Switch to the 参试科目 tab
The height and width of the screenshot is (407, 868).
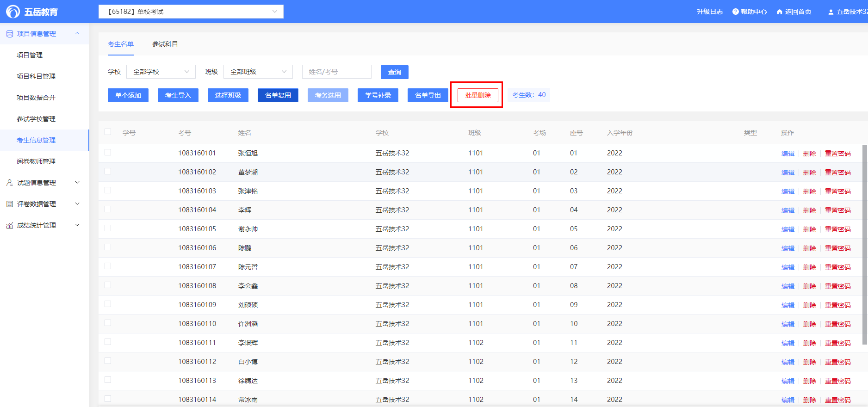[165, 44]
